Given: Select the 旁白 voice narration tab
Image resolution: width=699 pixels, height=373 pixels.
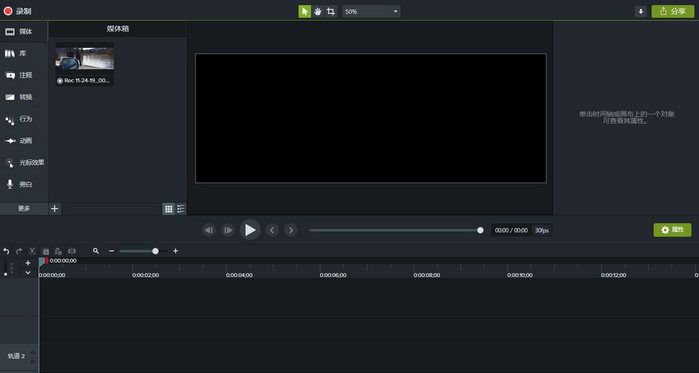Looking at the screenshot, I should [24, 184].
